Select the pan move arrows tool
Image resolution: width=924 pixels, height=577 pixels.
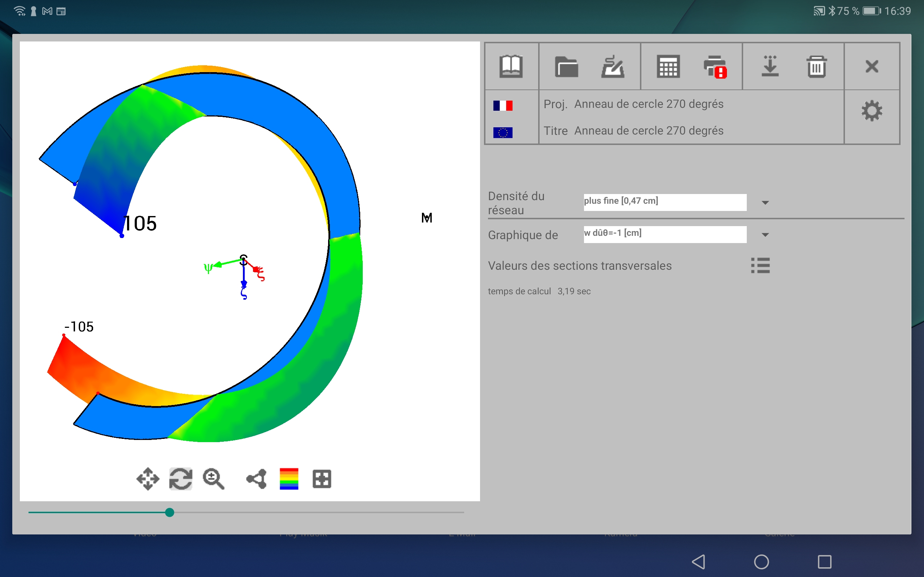coord(148,479)
